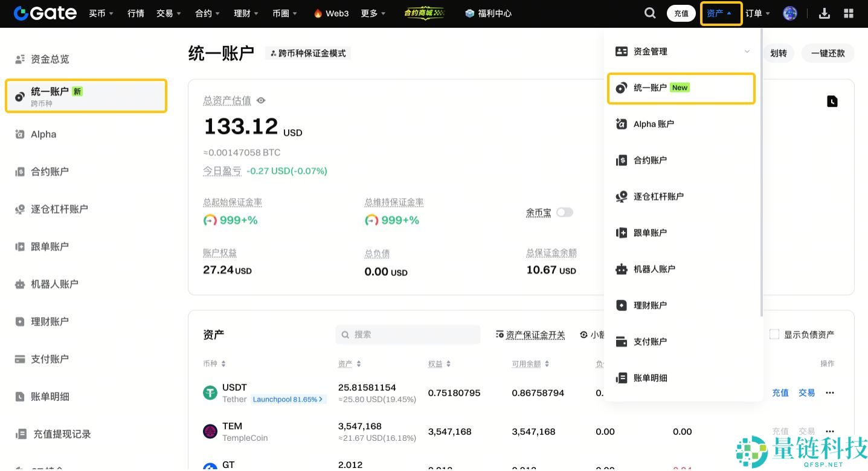868x471 pixels.
Task: Collapse the 资金管理 section chevron
Action: [747, 51]
